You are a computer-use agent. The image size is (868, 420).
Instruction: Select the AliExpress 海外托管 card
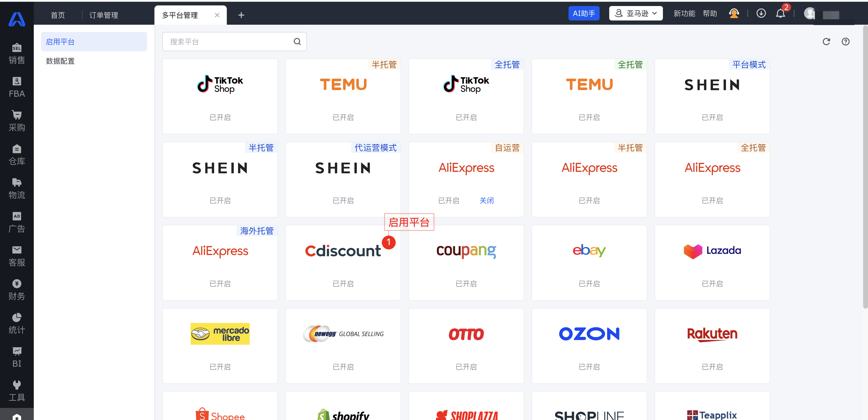(220, 262)
